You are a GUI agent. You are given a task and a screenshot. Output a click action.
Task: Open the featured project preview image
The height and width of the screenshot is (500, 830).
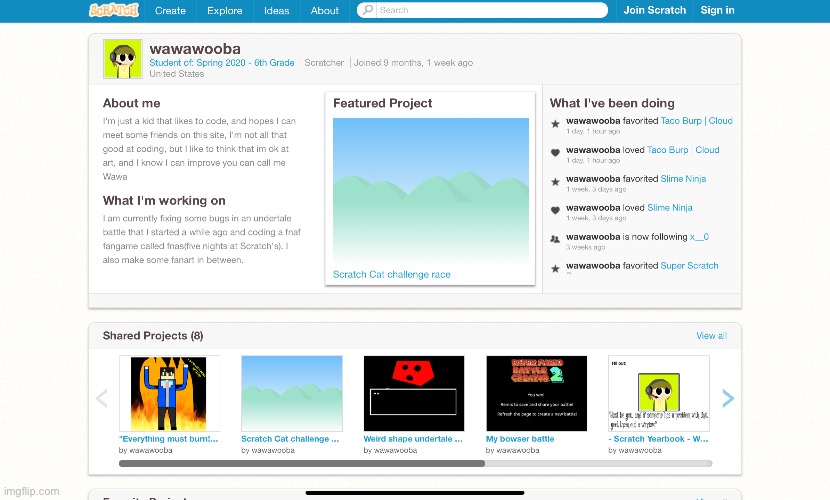430,190
